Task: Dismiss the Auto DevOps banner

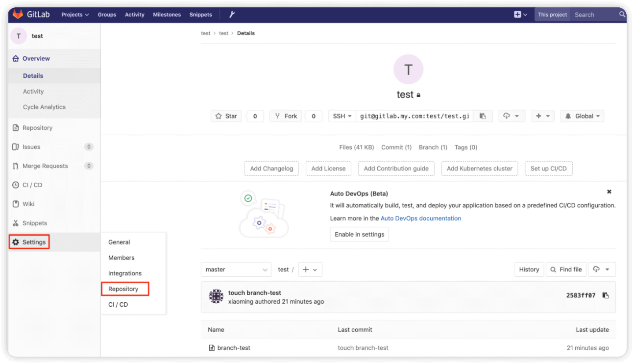Action: click(609, 192)
